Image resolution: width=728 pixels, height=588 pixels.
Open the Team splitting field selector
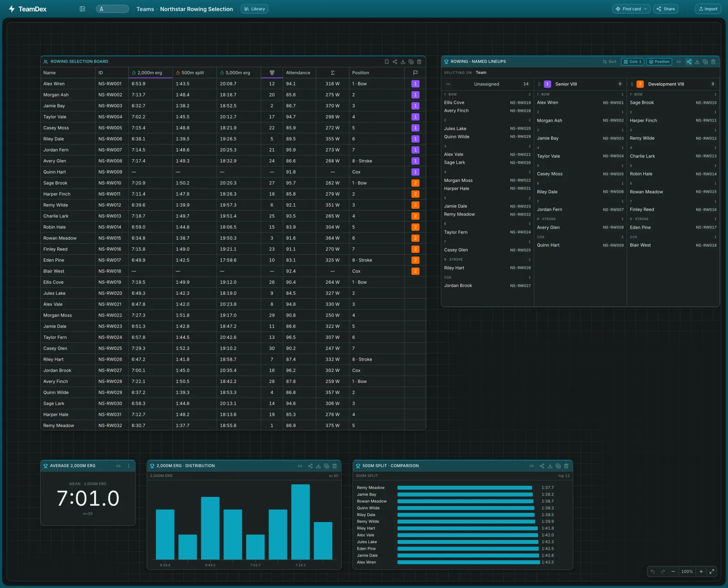pyautogui.click(x=481, y=73)
